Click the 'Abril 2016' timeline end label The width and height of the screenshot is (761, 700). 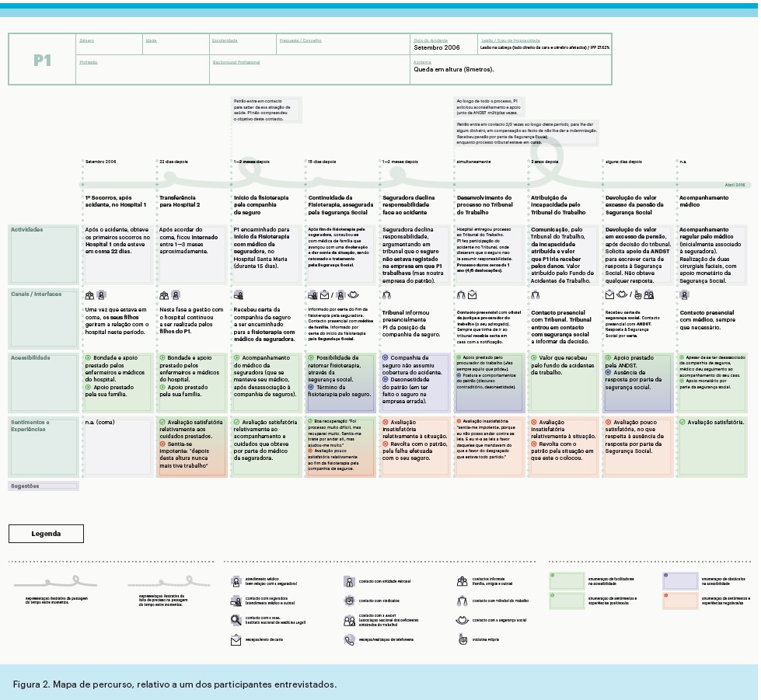click(735, 185)
